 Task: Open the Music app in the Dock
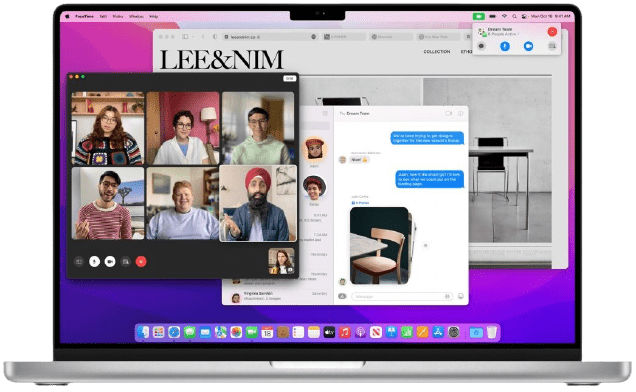344,333
